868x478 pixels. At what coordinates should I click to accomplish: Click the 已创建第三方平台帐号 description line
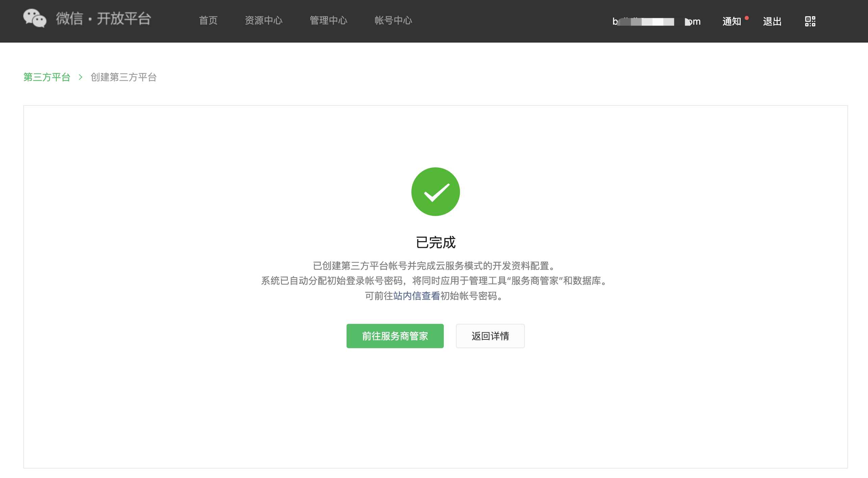click(434, 266)
